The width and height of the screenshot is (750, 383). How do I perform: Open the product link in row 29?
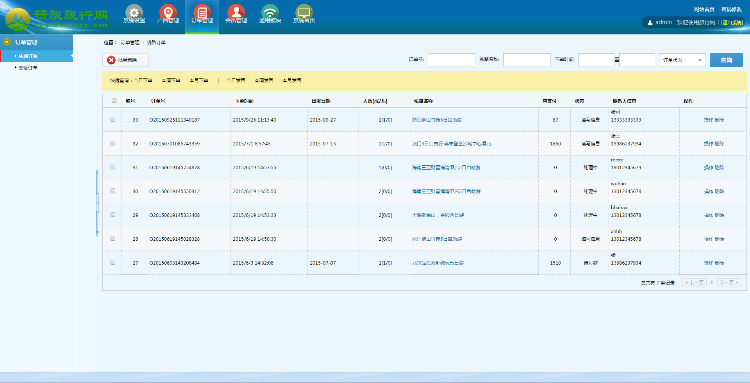437,215
